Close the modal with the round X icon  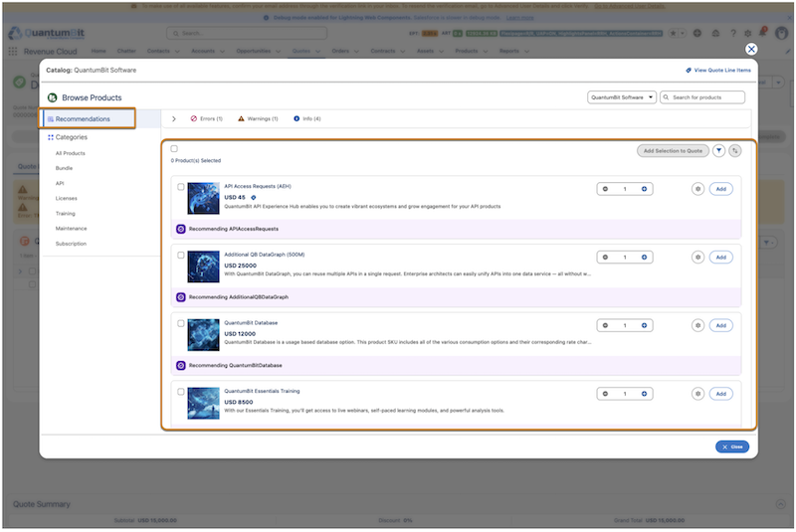tap(751, 49)
